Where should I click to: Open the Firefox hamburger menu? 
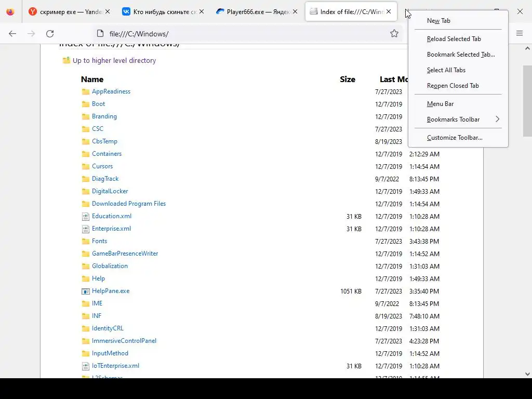click(x=520, y=33)
